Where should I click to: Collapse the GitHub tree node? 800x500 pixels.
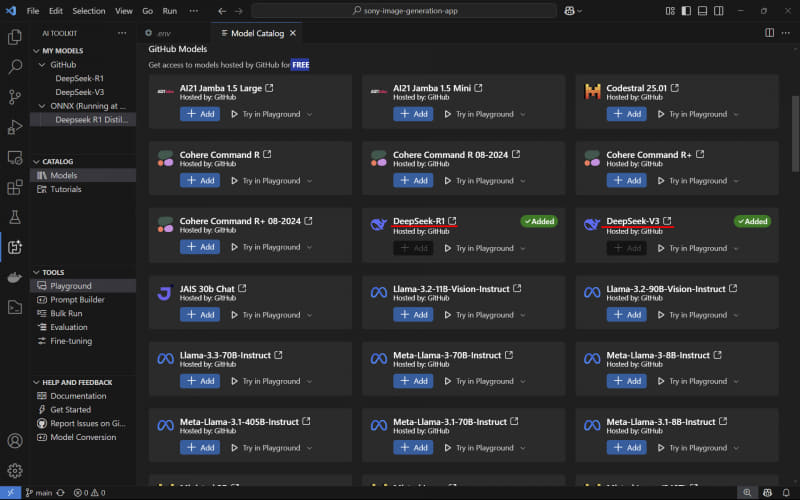click(x=42, y=65)
